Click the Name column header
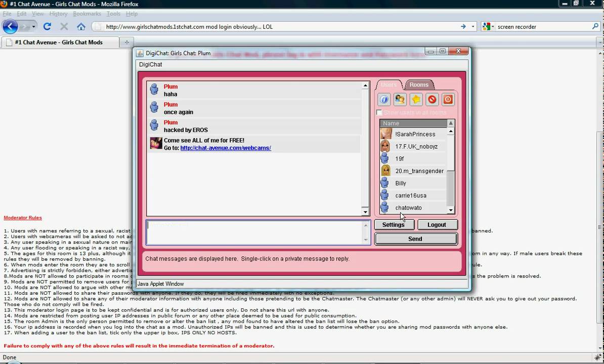The height and width of the screenshot is (364, 604). 413,123
